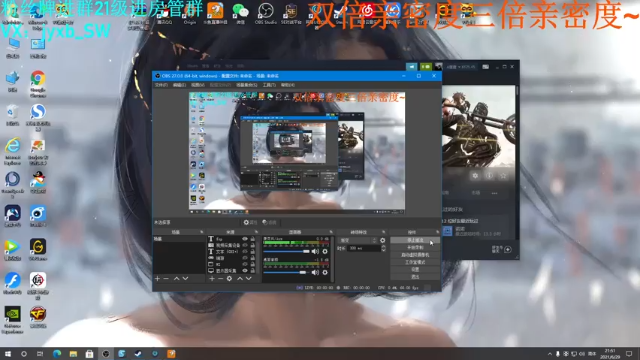Favorite the game with the Steam star icon
The height and width of the screenshot is (360, 640).
503,176
